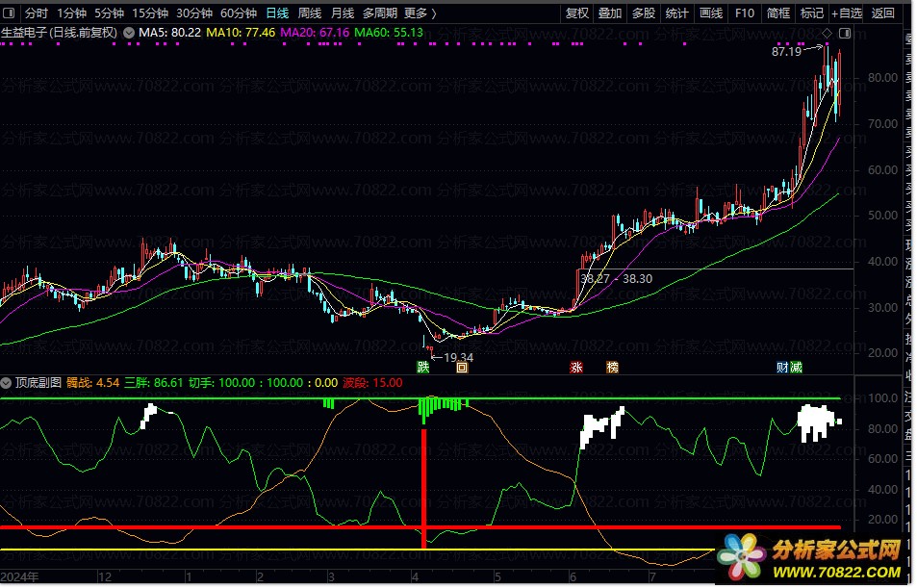The width and height of the screenshot is (917, 588).
Task: Open F10 company info
Action: click(745, 13)
